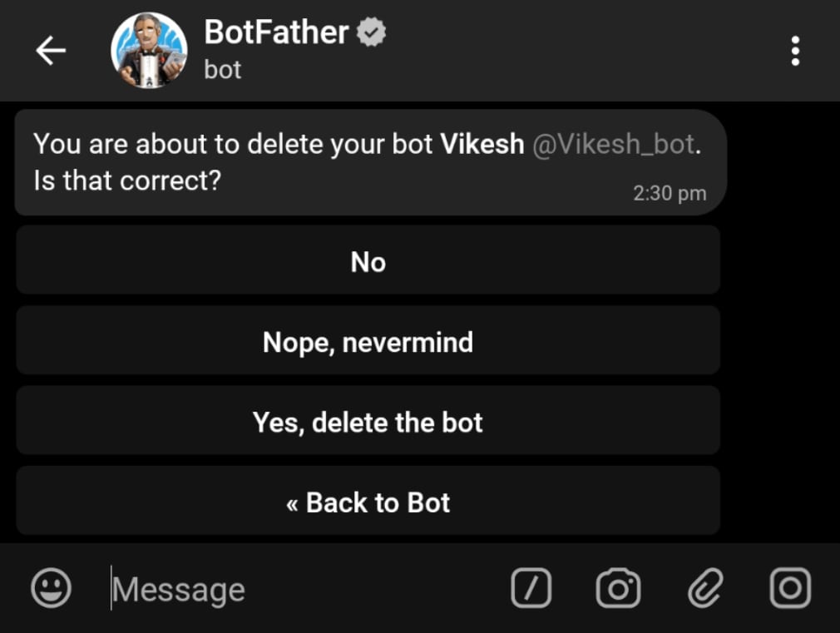Click the 2:30 pm timestamp
840x633 pixels.
tap(670, 192)
